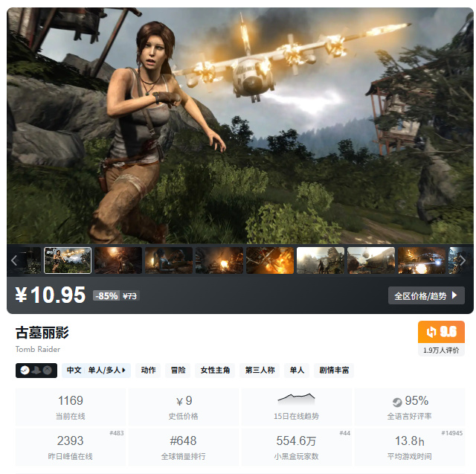476x474 pixels.
Task: Click the 第三人称 tag
Action: tap(260, 370)
